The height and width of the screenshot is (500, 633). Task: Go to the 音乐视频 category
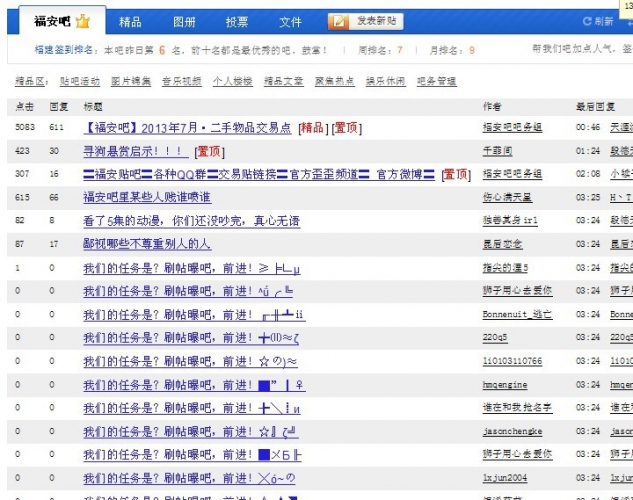point(182,81)
